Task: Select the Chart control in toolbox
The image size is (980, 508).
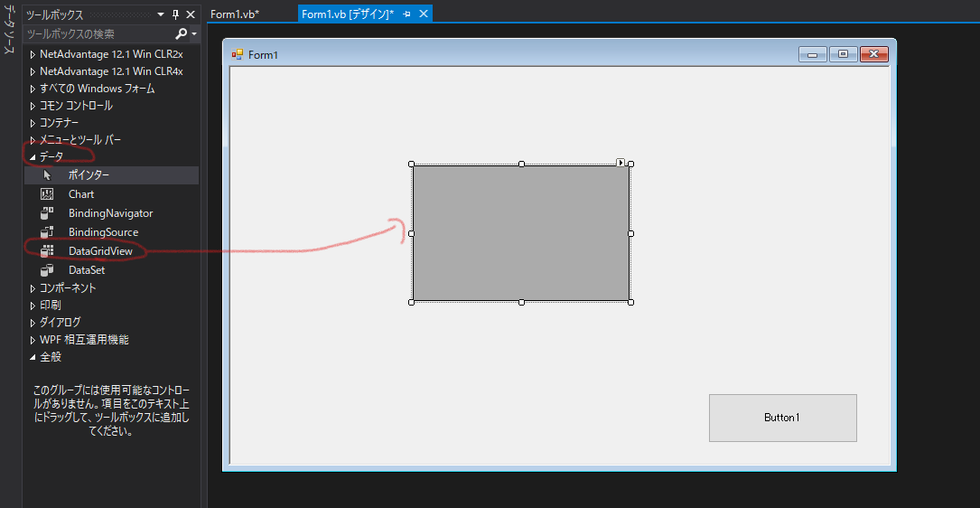Action: [80, 194]
